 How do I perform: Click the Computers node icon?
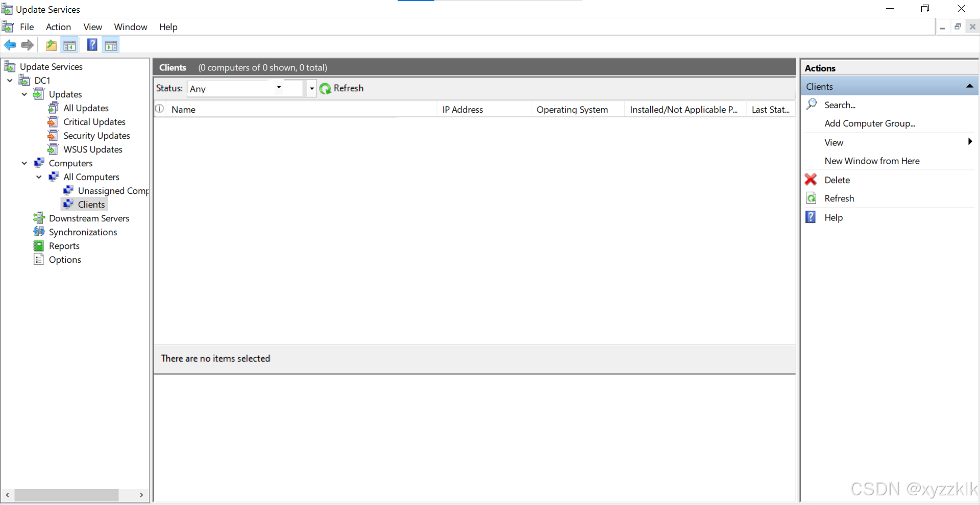[39, 163]
